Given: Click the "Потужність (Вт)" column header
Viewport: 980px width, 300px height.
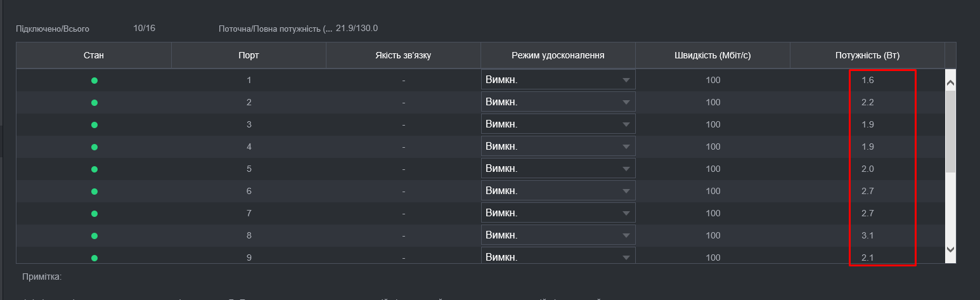Looking at the screenshot, I should [x=867, y=55].
